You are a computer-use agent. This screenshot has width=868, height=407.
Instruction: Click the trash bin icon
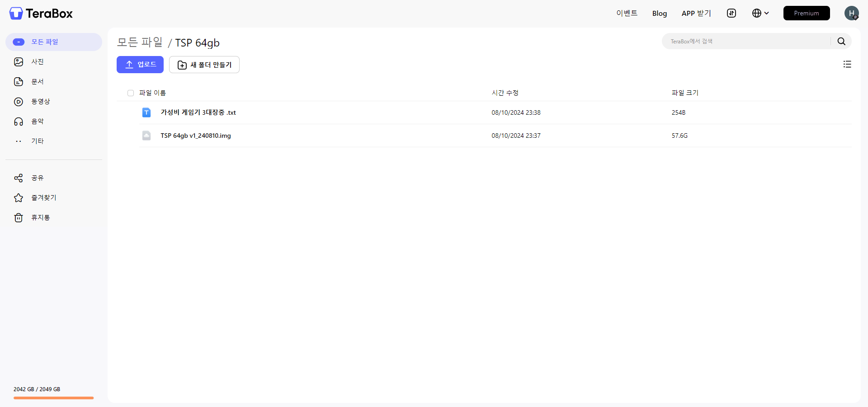19,218
